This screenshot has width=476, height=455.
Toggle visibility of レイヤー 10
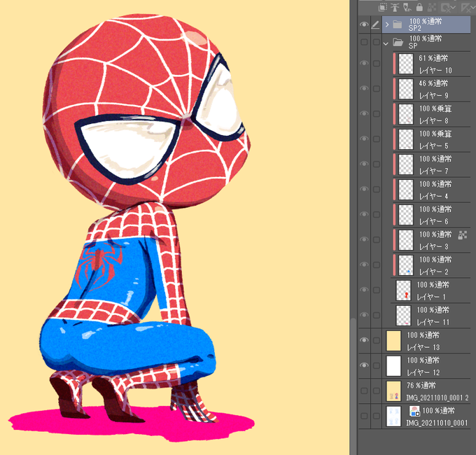[x=364, y=63]
